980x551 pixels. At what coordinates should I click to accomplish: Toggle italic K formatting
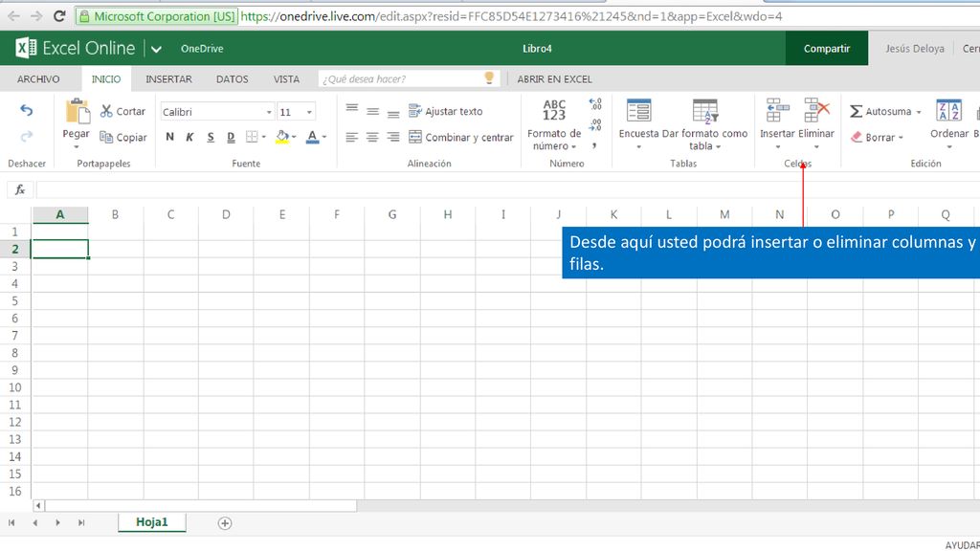pos(190,136)
